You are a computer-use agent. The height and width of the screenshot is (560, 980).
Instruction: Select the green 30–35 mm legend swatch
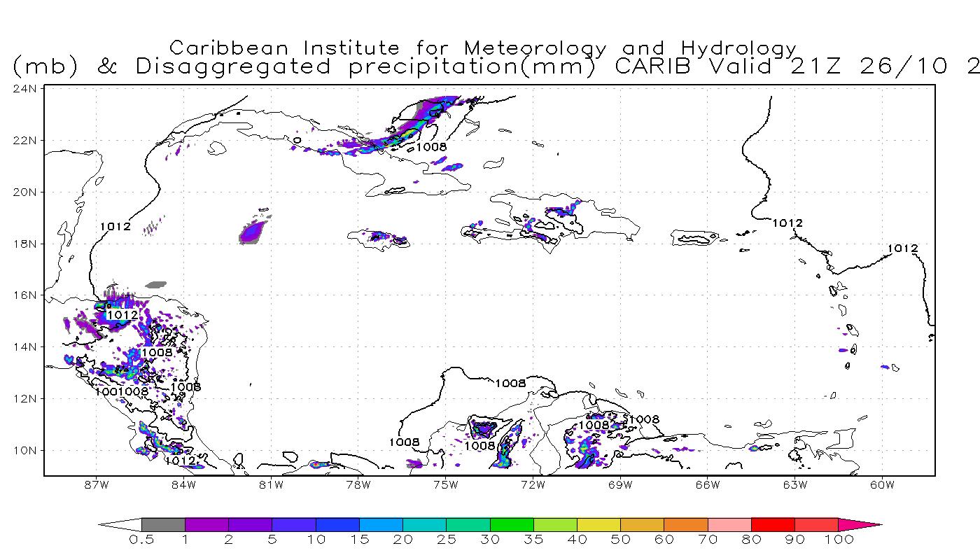pyautogui.click(x=512, y=524)
